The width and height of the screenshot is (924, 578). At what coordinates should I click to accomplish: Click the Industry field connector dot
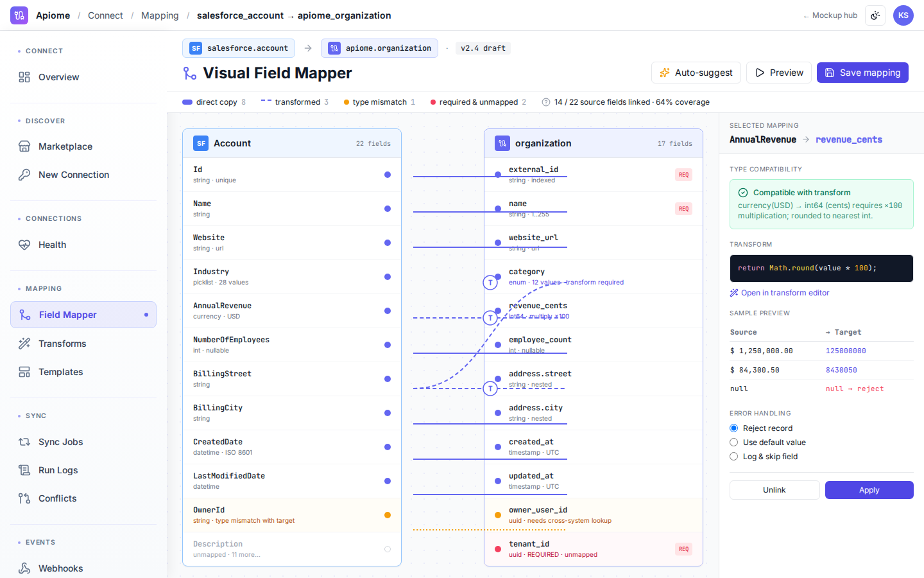(388, 277)
